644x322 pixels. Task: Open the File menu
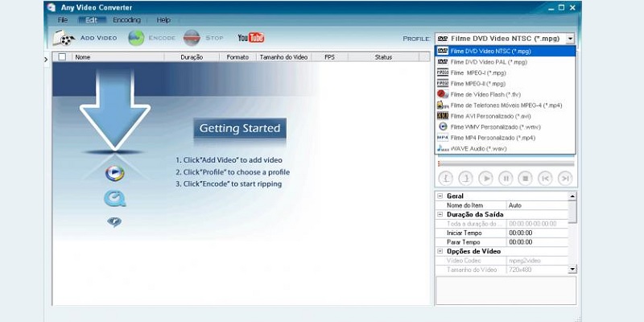click(x=63, y=19)
